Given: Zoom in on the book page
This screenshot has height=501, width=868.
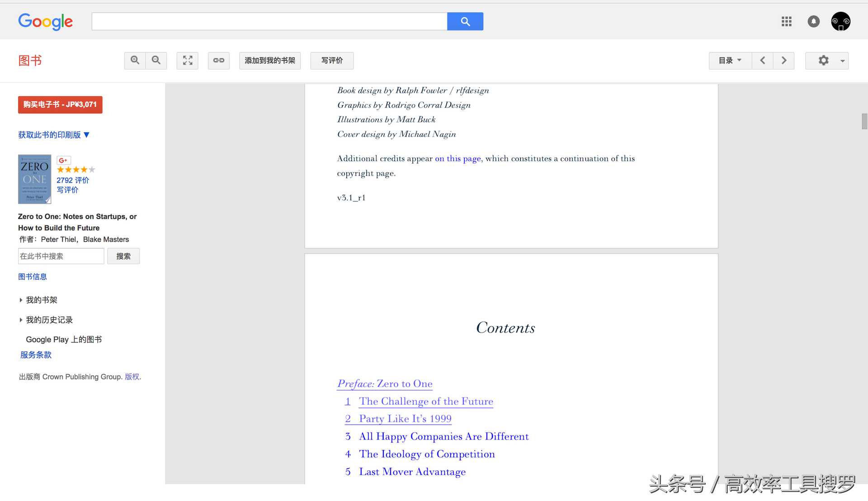Looking at the screenshot, I should click(x=135, y=61).
